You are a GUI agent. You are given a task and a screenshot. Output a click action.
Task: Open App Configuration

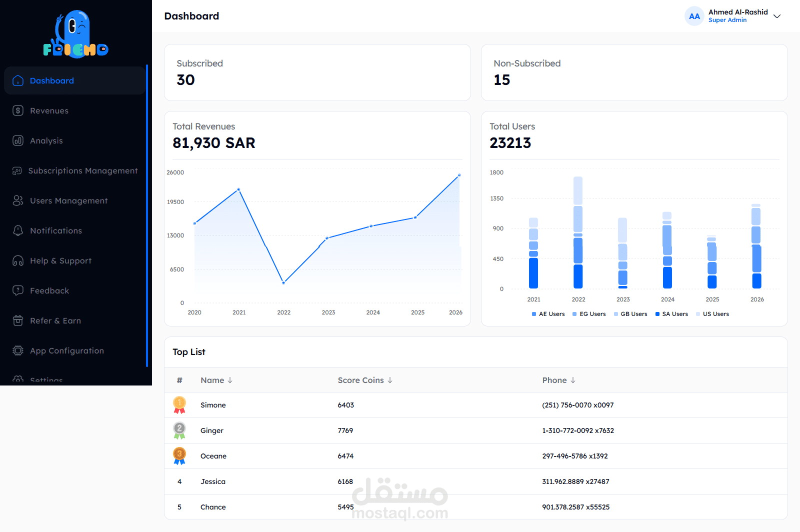74,350
